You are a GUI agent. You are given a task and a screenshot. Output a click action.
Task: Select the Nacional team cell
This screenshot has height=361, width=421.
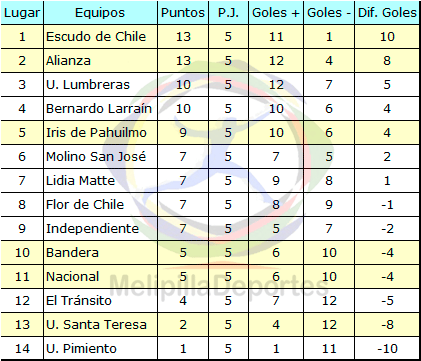100,277
